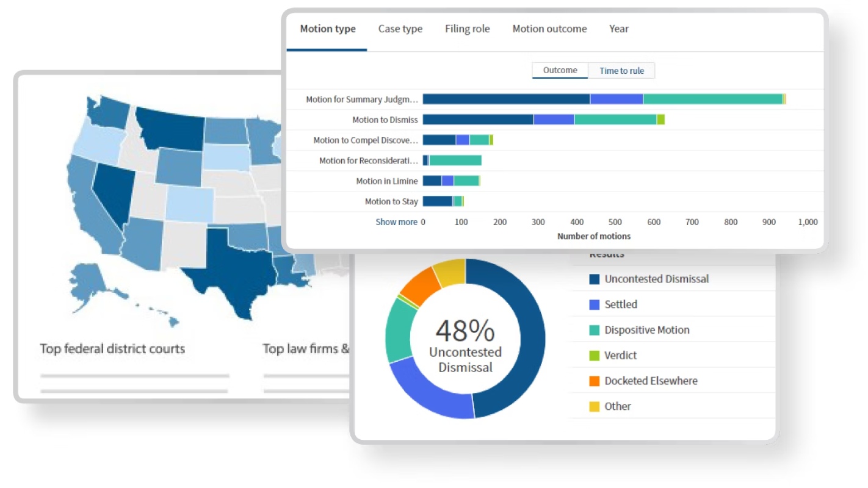Click the Show more link

[397, 222]
